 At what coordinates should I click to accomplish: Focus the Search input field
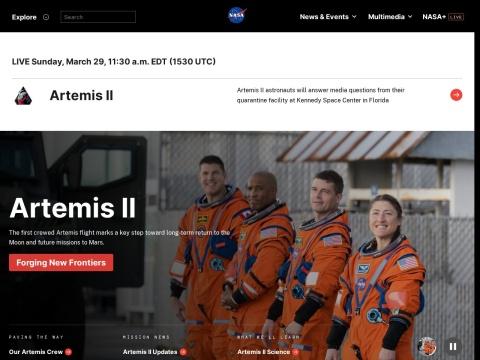[x=98, y=17]
